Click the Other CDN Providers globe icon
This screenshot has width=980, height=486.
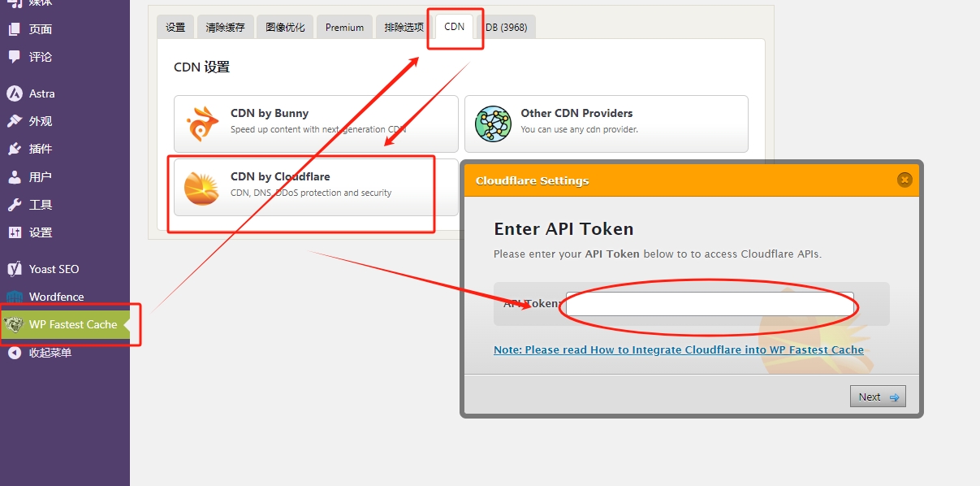pos(493,124)
